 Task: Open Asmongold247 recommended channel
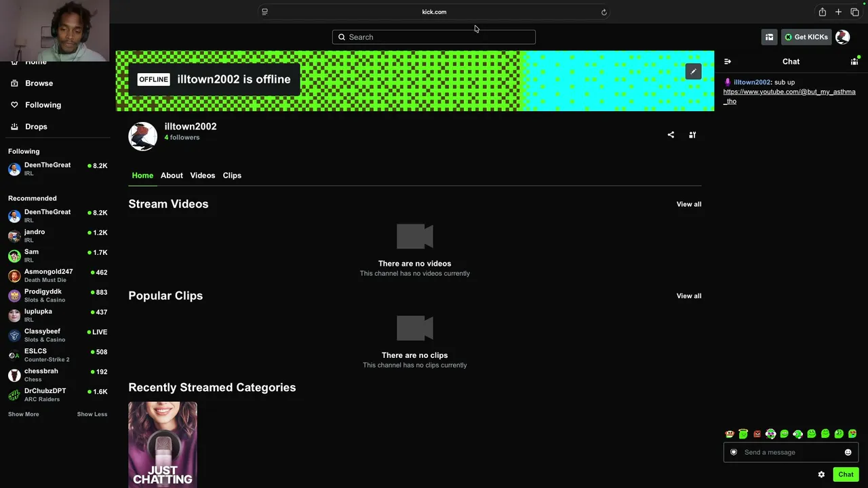pos(58,276)
